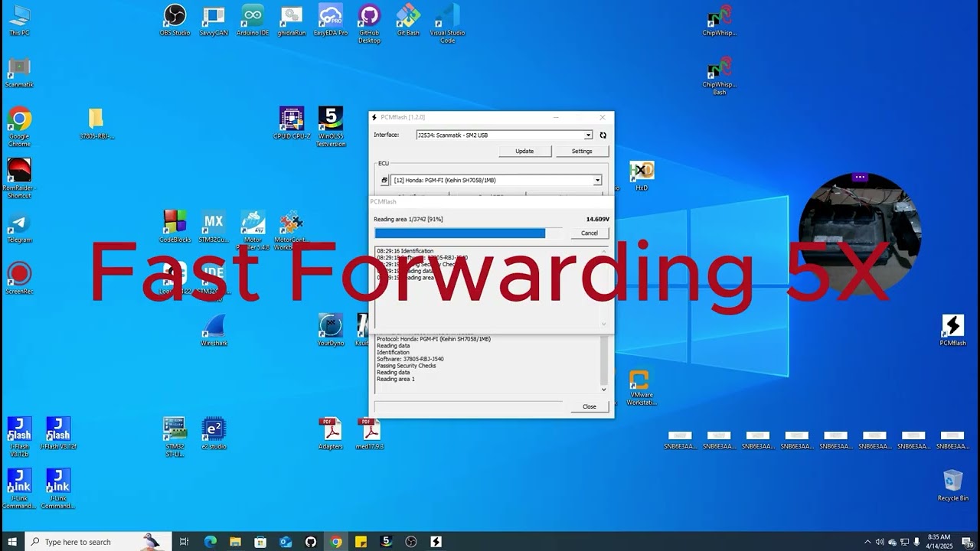
Task: Select the Scanmatik desktop icon
Action: click(19, 72)
